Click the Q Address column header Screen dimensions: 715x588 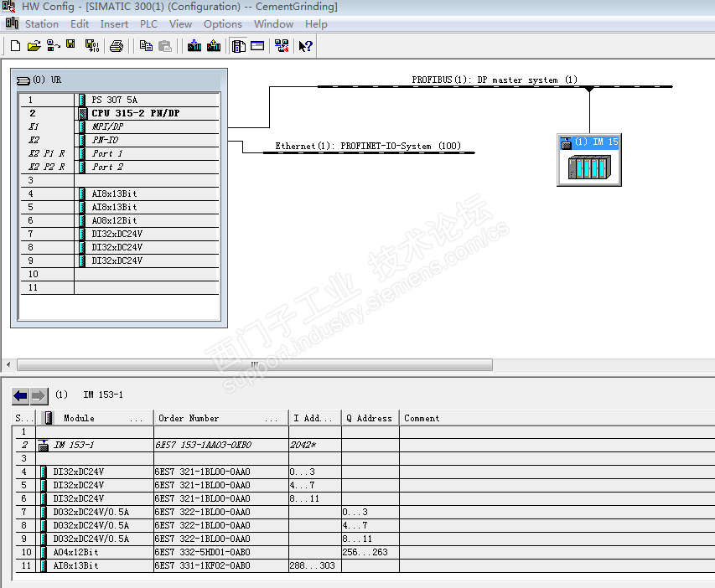click(370, 418)
